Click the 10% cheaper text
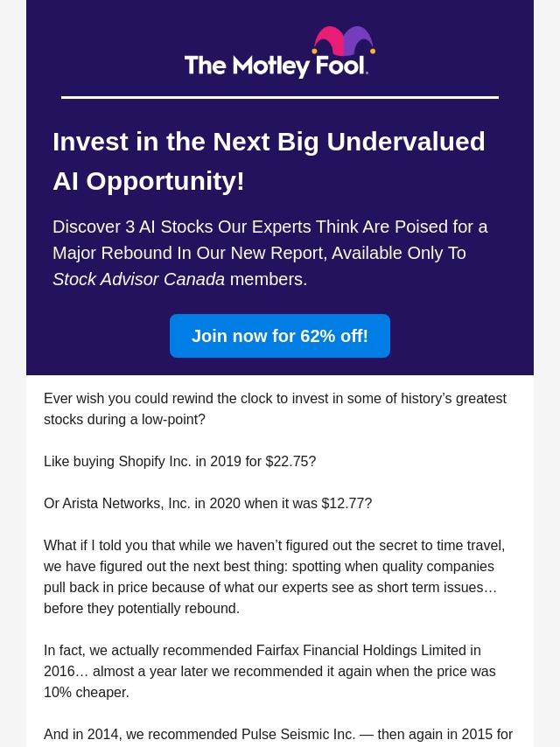The height and width of the screenshot is (747, 560). coord(86,692)
